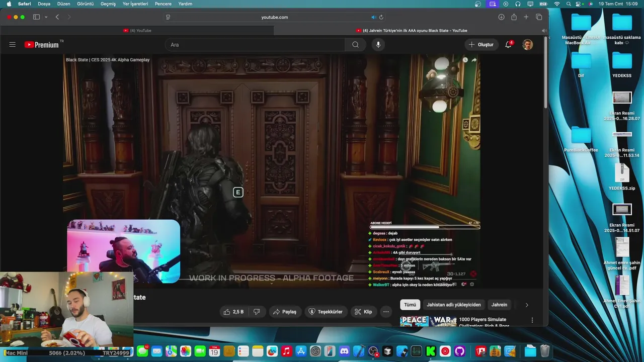This screenshot has width=644, height=362.
Task: Open the Dif desktop folder
Action: click(581, 64)
